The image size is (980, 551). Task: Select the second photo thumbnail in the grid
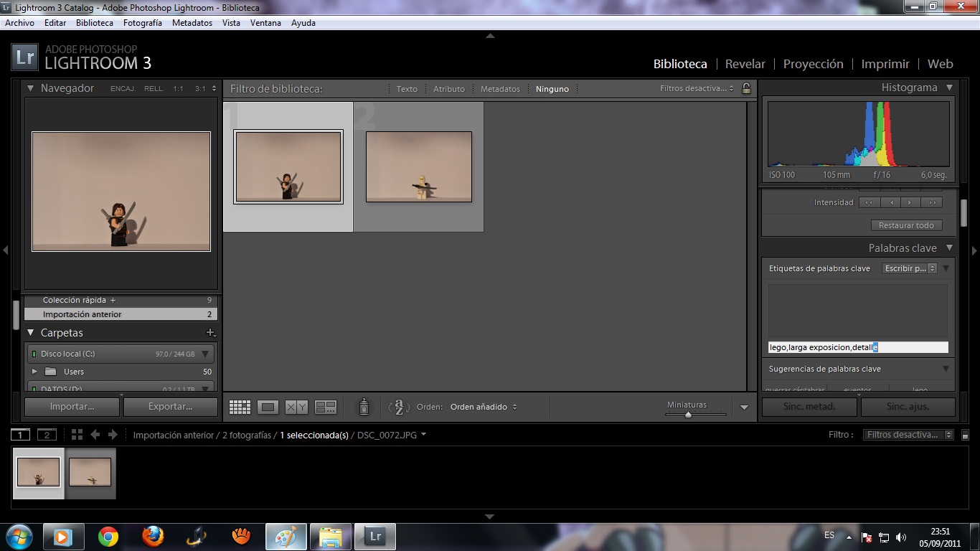point(419,166)
